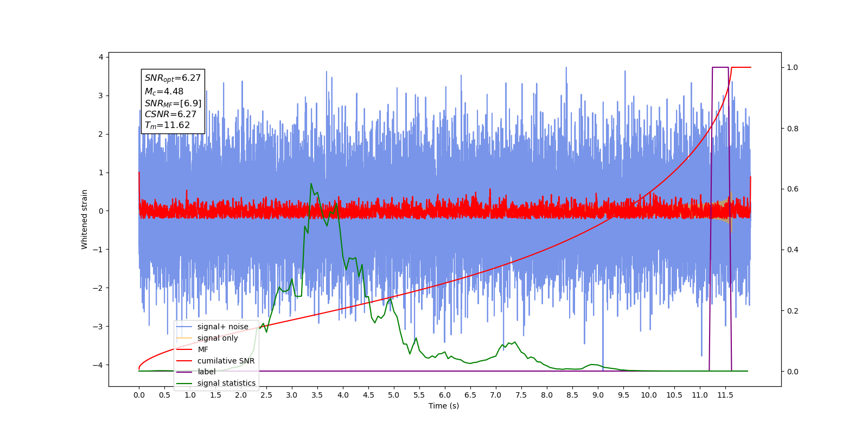Viewport: 868px width, 434px height.
Task: Click the x-axis tick label 5.0
Action: (x=394, y=395)
